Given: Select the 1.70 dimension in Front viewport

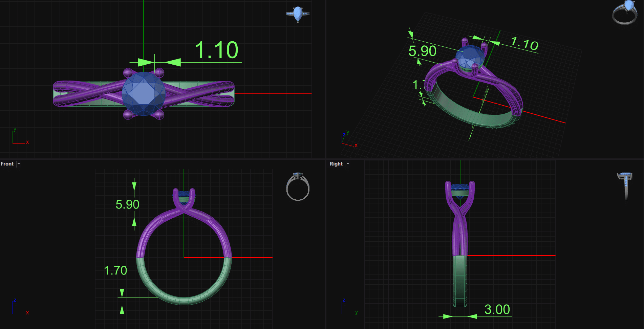Looking at the screenshot, I should tap(115, 270).
